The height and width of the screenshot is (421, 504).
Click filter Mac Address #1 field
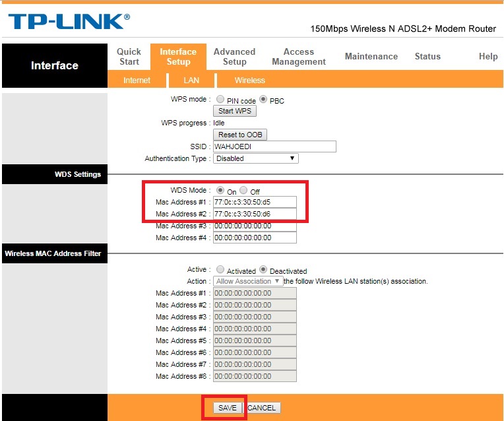(x=255, y=294)
